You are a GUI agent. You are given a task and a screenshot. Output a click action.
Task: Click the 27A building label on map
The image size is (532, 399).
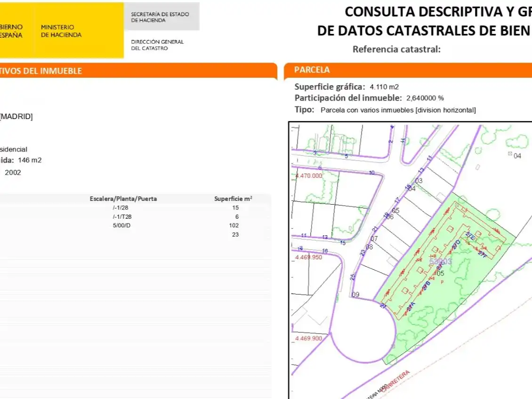[x=411, y=307]
